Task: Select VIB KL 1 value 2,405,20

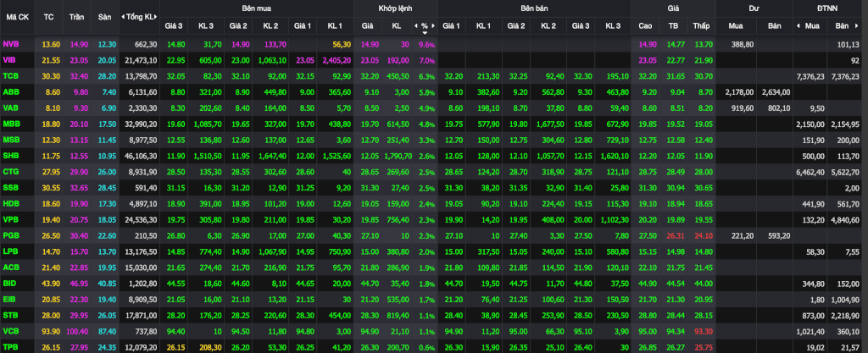Action: point(335,59)
